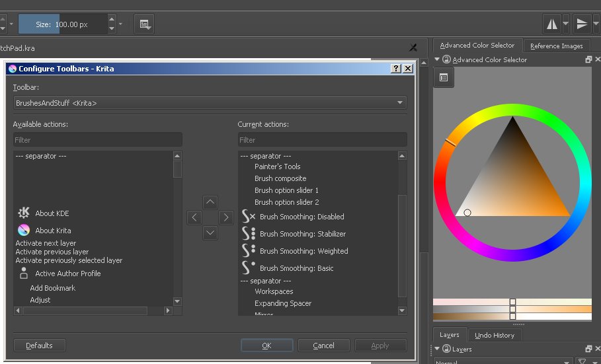
Task: Collapse the Advanced Color Selector docker
Action: (x=437, y=59)
